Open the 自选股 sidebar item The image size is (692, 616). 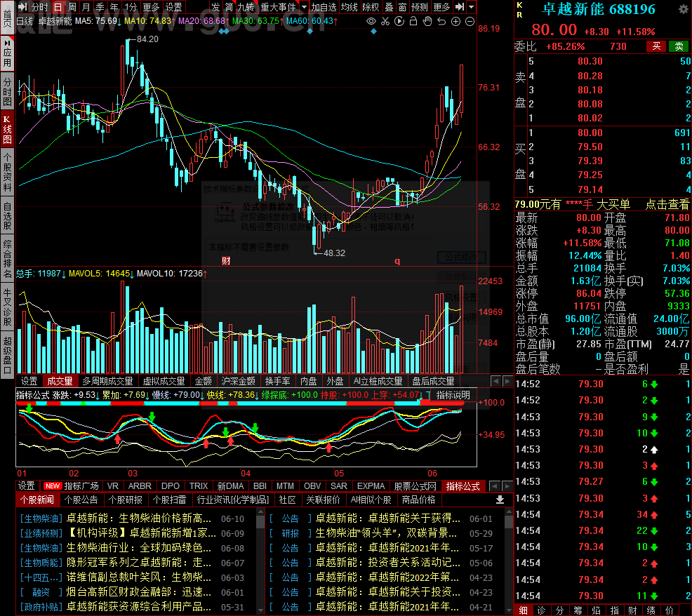[x=7, y=216]
